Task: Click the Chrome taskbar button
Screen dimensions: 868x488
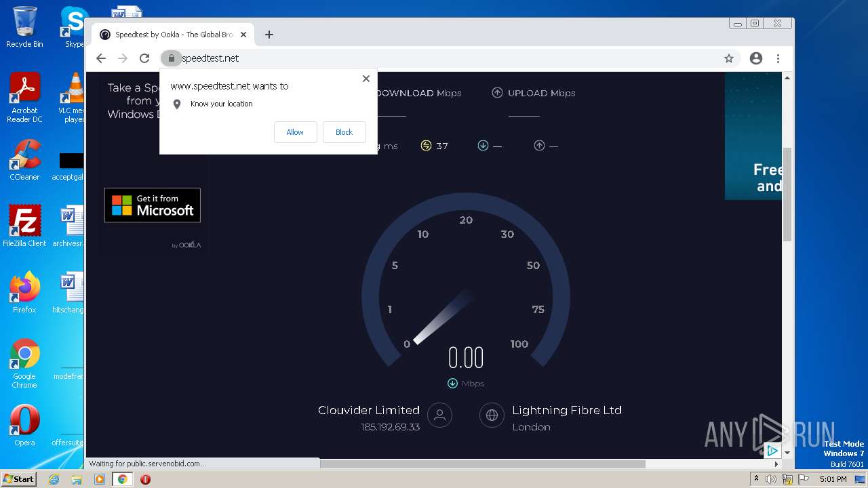Action: pyautogui.click(x=122, y=479)
